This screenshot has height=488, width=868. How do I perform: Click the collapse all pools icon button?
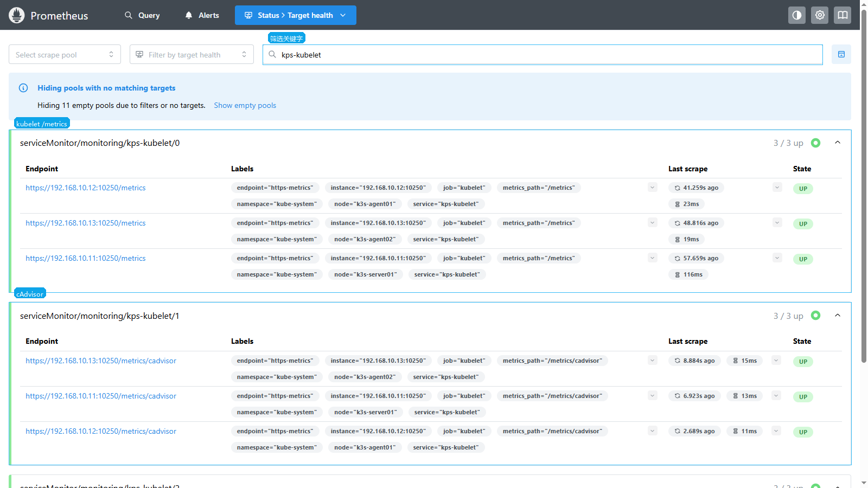coord(841,54)
